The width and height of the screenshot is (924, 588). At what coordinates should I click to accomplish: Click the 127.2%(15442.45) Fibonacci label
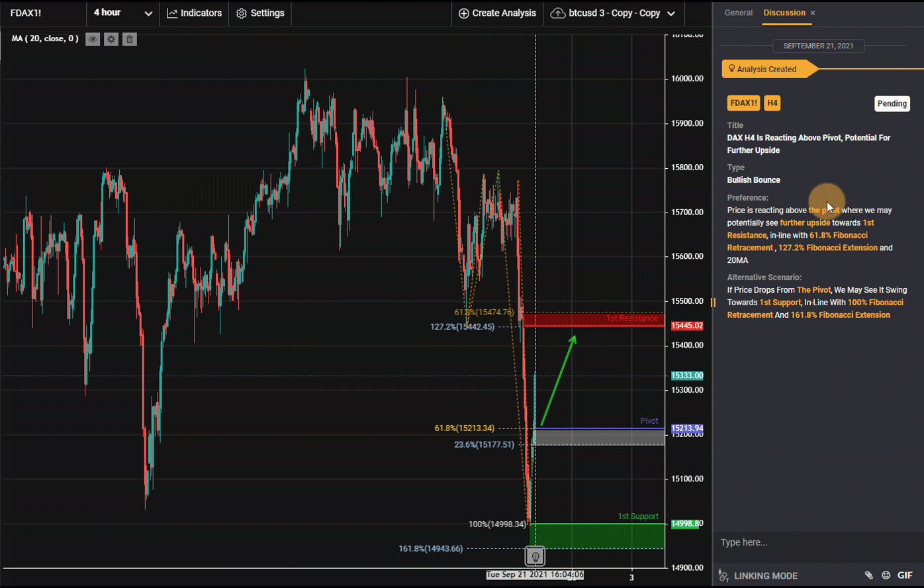(x=463, y=326)
